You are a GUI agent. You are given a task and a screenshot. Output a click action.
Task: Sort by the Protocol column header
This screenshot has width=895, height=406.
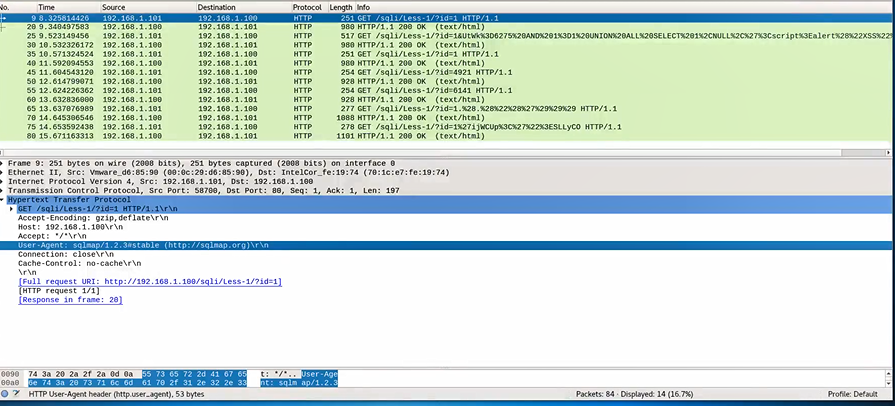[x=309, y=7]
